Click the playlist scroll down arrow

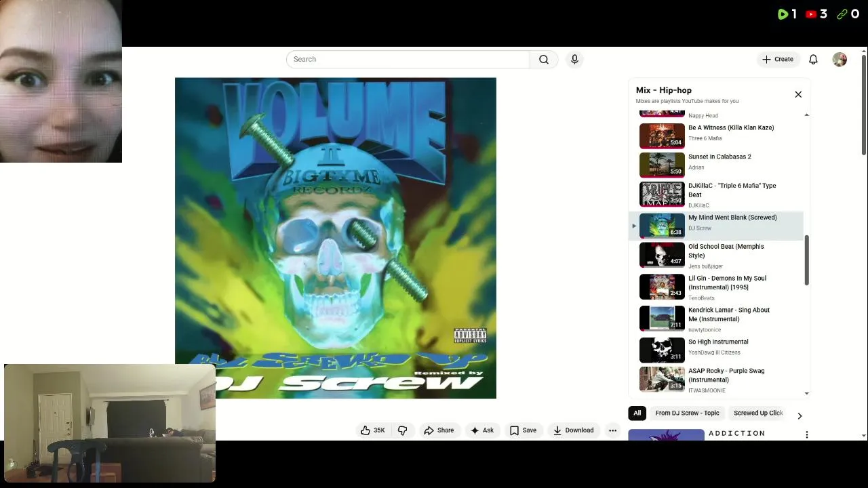pos(806,393)
